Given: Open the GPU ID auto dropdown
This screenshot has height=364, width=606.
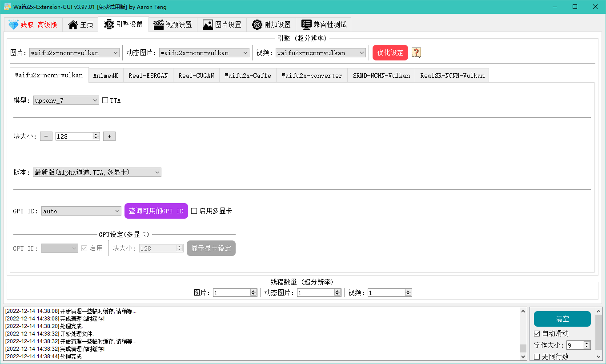Looking at the screenshot, I should coord(81,211).
